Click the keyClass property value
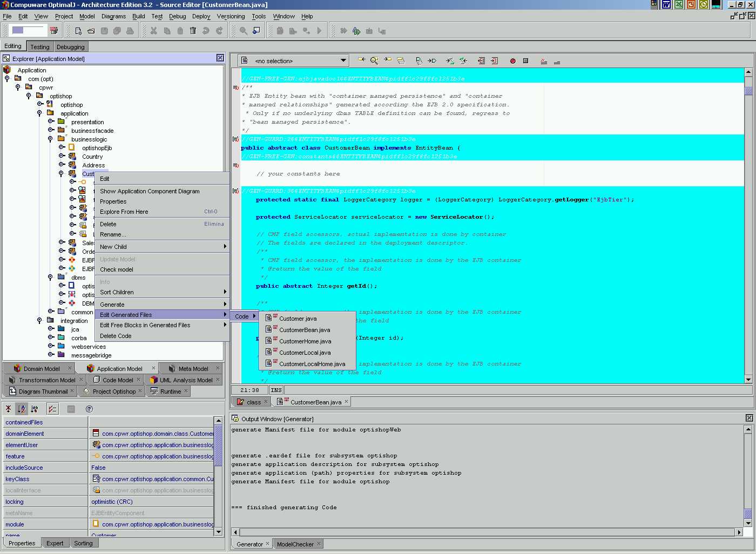This screenshot has width=756, height=554. click(153, 479)
